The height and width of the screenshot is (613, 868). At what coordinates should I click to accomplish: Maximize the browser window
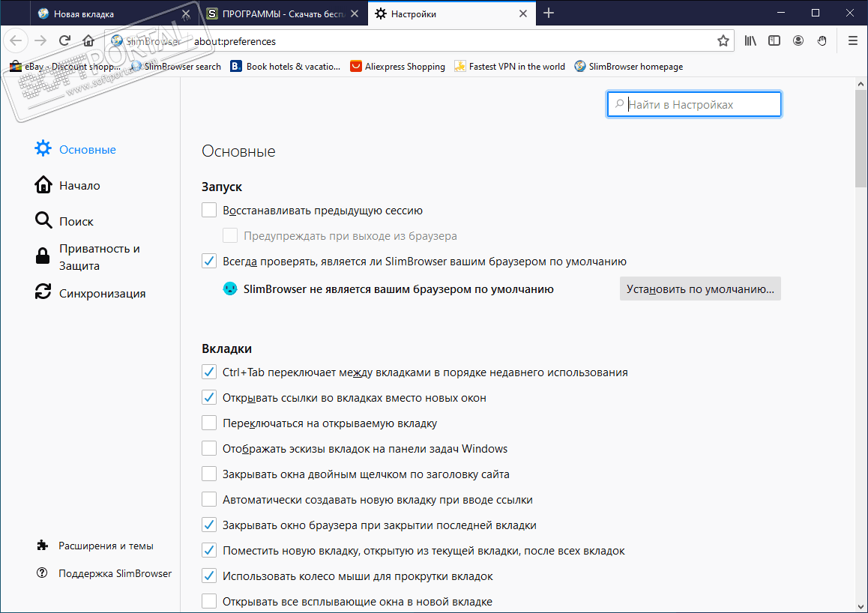tap(816, 13)
